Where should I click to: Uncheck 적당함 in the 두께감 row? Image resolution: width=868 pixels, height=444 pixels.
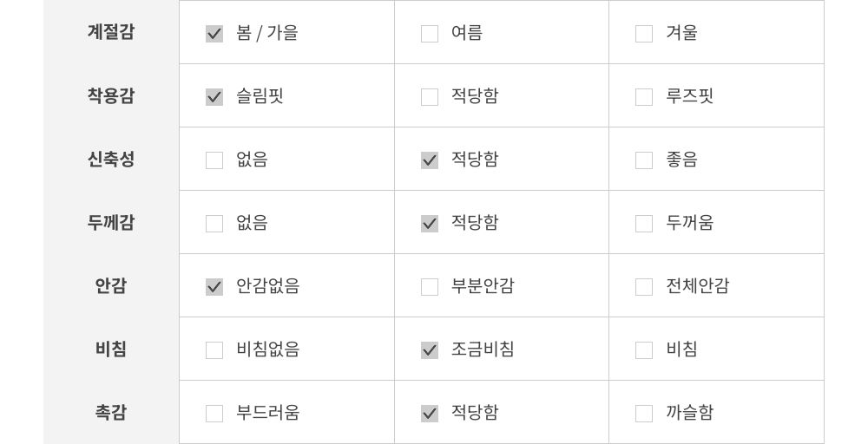[430, 224]
